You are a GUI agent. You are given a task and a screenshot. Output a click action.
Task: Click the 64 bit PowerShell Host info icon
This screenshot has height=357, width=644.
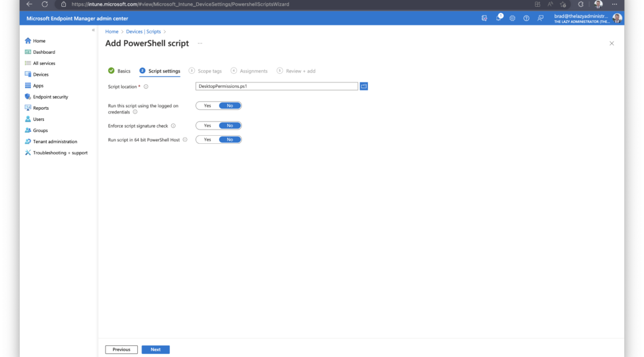186,140
